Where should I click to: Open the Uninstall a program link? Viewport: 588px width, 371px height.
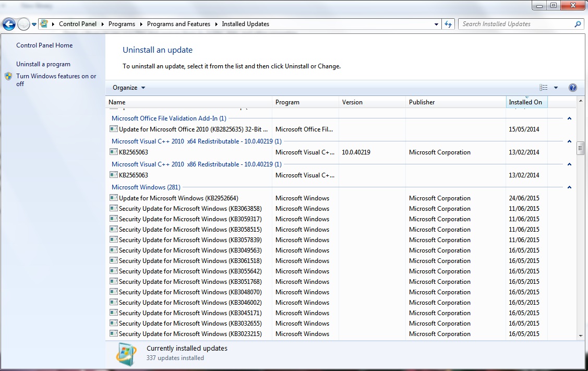pos(43,64)
